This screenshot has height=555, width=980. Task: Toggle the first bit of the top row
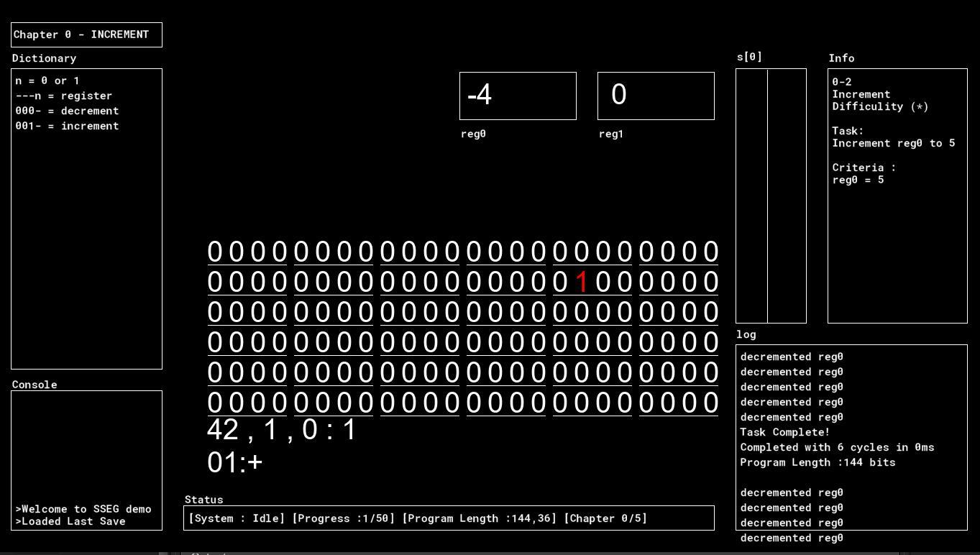point(215,252)
